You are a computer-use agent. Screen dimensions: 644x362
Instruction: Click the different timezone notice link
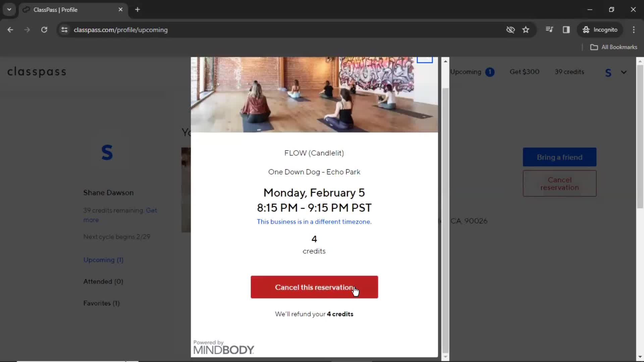tap(314, 222)
